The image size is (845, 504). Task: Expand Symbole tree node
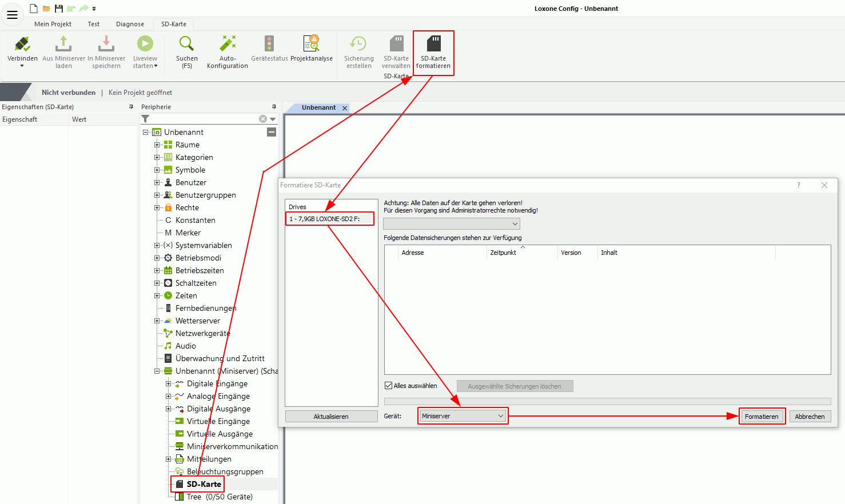point(157,170)
